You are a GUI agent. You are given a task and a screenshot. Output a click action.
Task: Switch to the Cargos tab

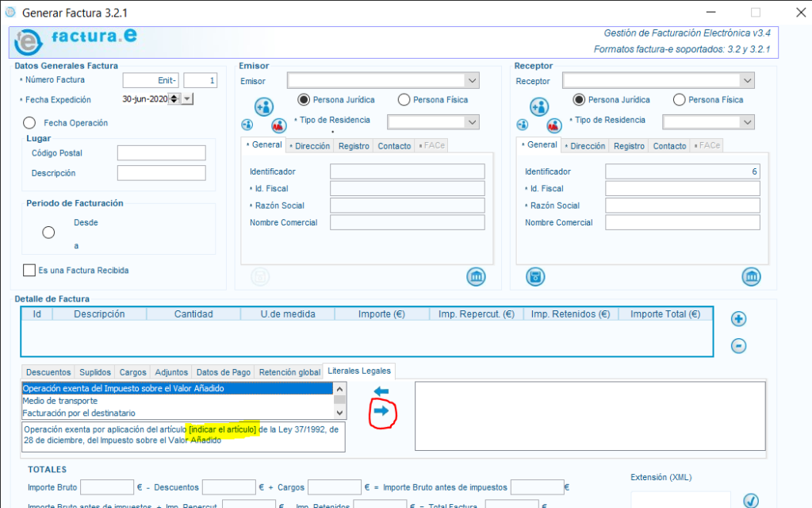pyautogui.click(x=132, y=372)
